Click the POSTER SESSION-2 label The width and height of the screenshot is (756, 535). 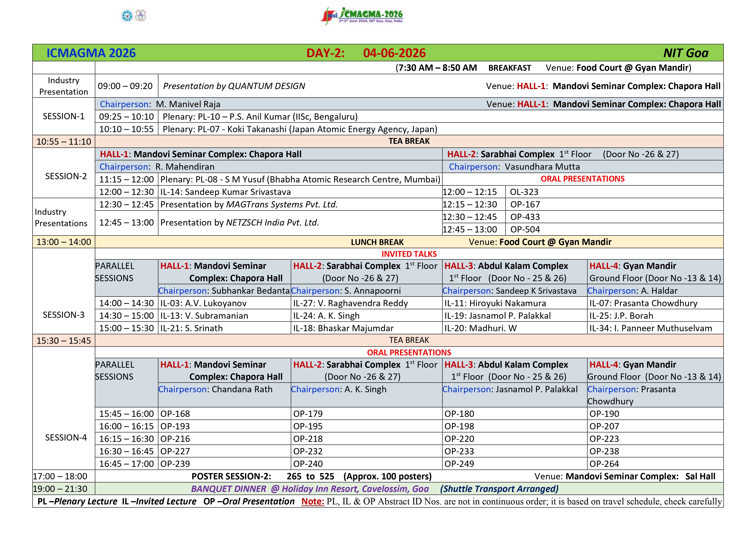pyautogui.click(x=231, y=476)
